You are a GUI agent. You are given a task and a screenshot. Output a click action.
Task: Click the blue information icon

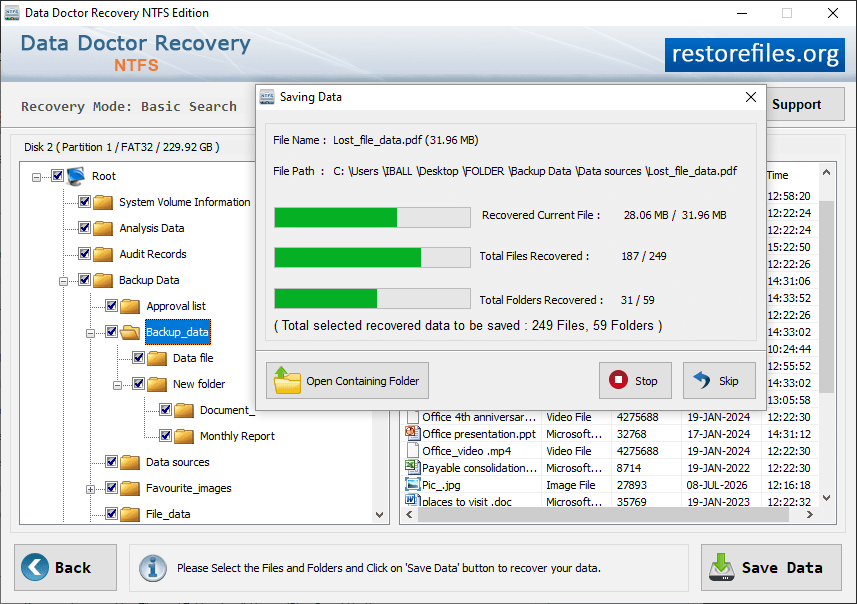coord(152,568)
